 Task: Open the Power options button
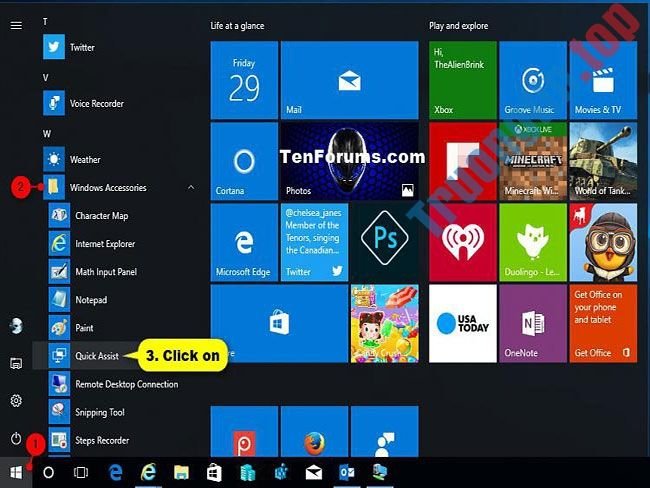16,438
